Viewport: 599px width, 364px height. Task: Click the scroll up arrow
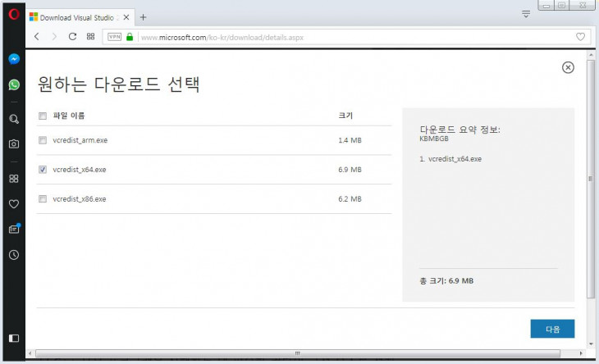point(591,55)
